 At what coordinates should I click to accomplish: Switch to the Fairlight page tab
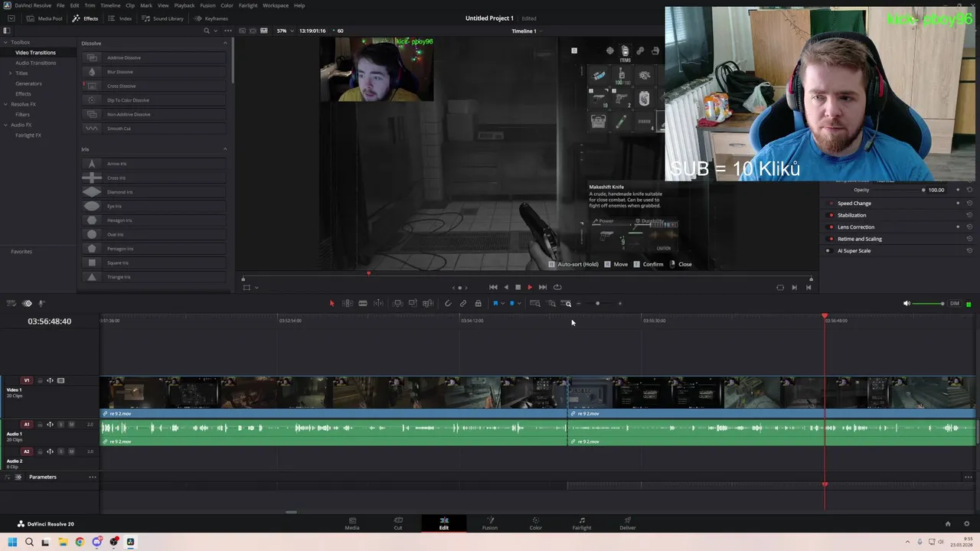[582, 523]
